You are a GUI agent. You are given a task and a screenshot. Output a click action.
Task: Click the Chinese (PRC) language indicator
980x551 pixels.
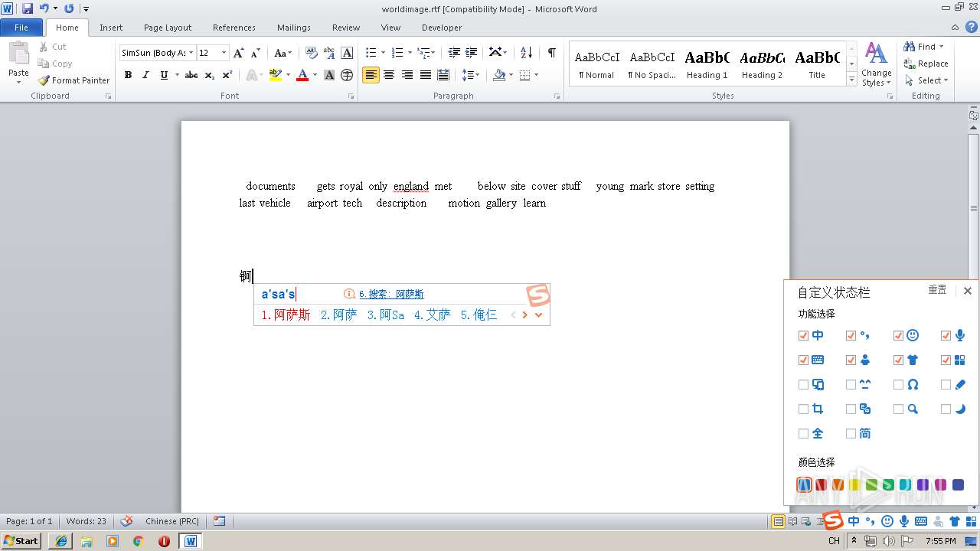click(172, 521)
